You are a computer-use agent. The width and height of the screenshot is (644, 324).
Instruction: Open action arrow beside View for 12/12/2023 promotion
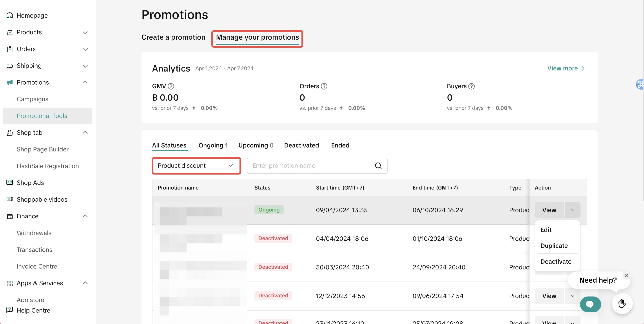[572, 296]
